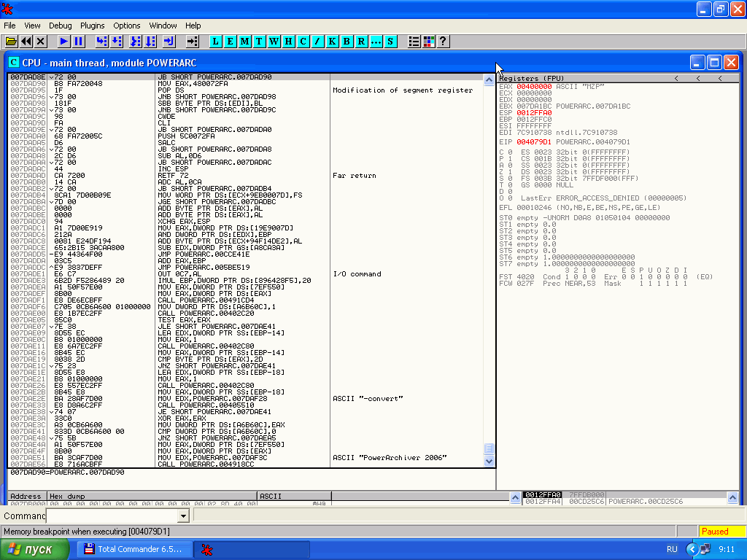Viewport: 747px width, 560px height.
Task: Show the CPU window with the C button
Action: (x=303, y=42)
